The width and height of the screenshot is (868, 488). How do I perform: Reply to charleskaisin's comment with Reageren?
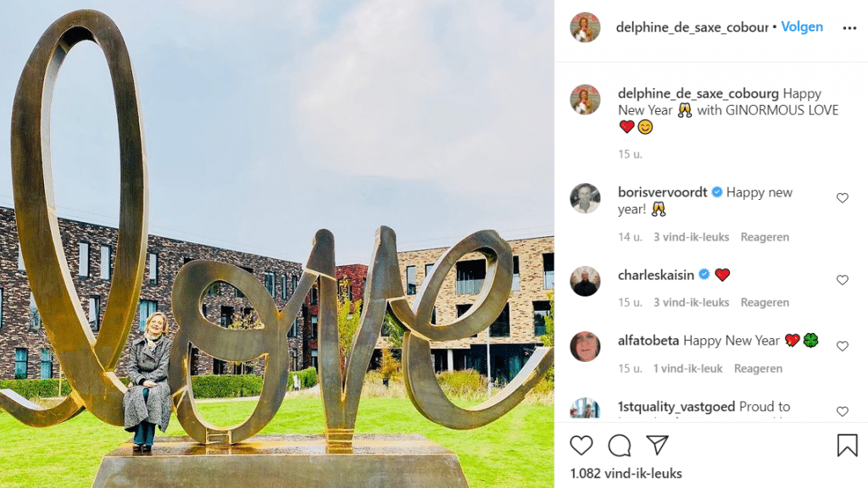pos(765,302)
